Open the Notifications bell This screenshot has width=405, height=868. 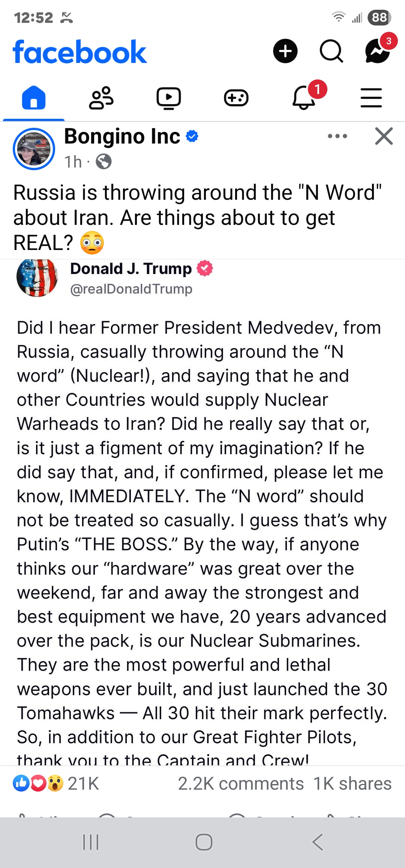tap(304, 98)
